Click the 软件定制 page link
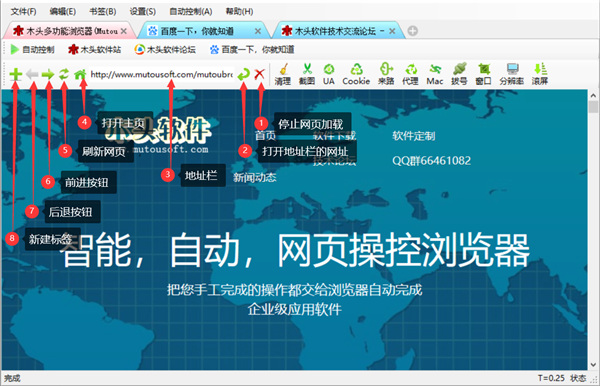Screen dimensions: 600x386 pos(413,136)
